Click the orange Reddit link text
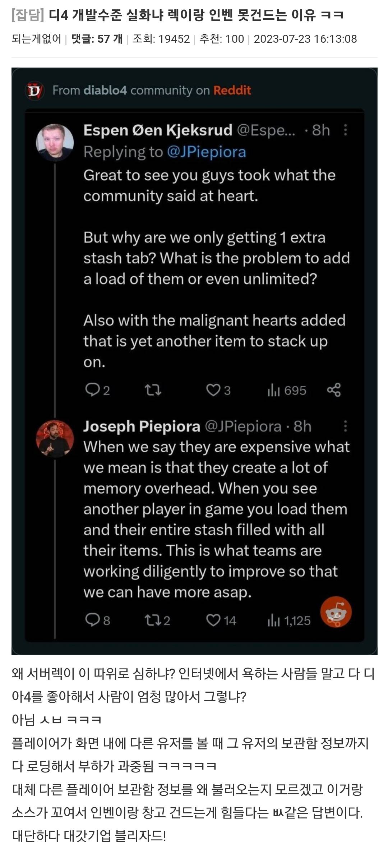Viewport: 388px width, 868px height. [232, 90]
